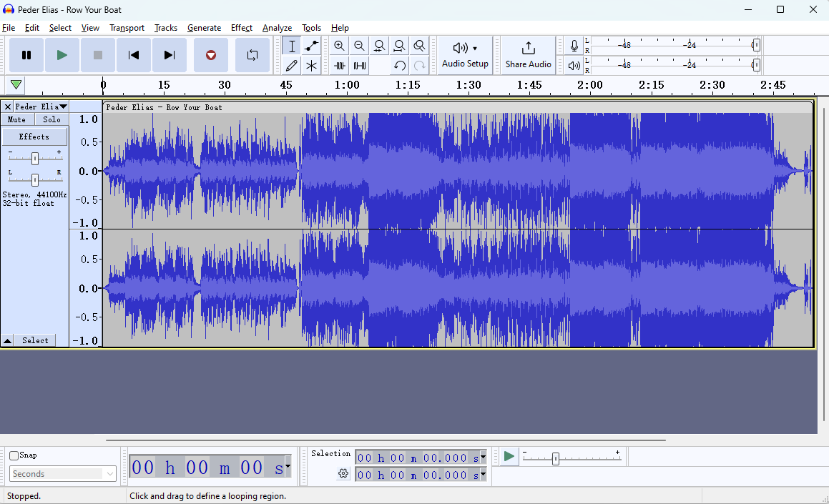
Task: Open the Transport menu
Action: [127, 28]
